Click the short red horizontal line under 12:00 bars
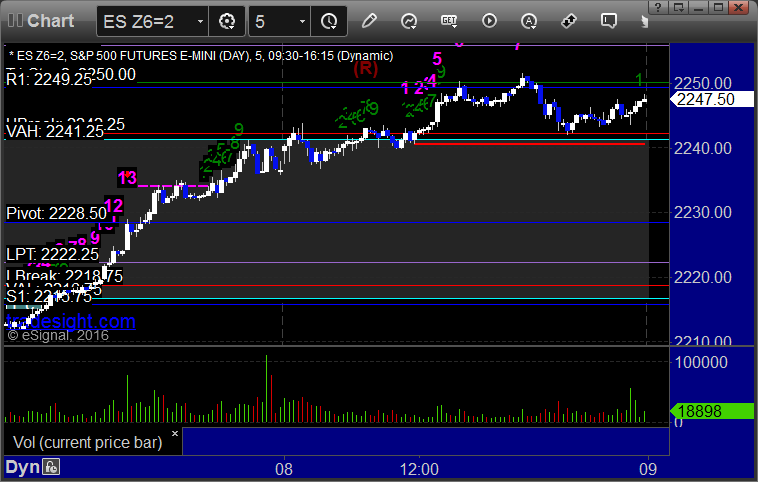This screenshot has width=758, height=482. 530,144
